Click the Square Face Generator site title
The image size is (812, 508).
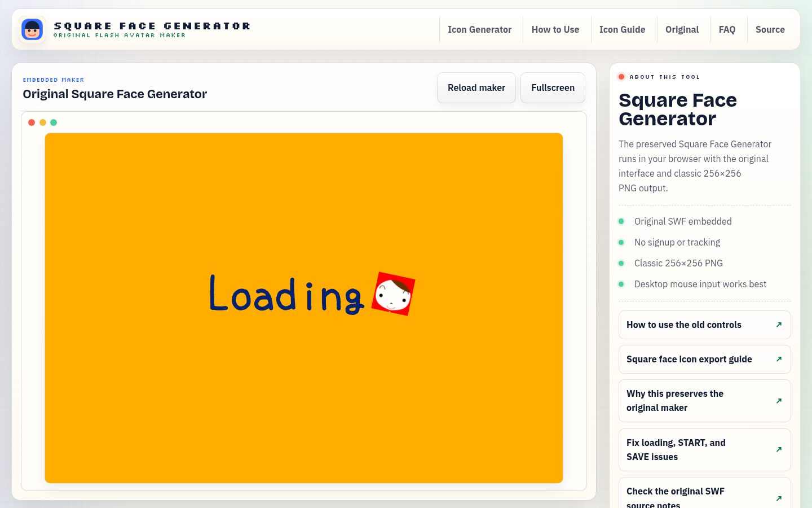coord(152,26)
